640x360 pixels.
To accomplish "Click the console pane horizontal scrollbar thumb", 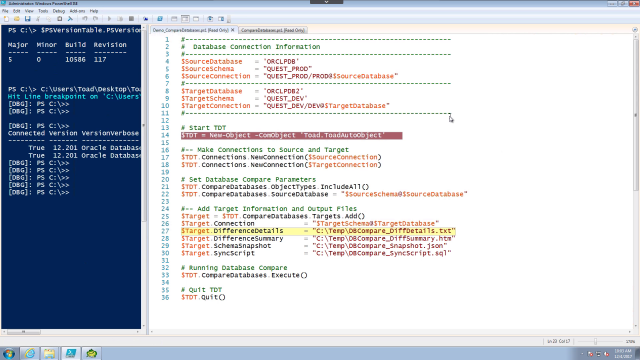I will click(x=23, y=332).
